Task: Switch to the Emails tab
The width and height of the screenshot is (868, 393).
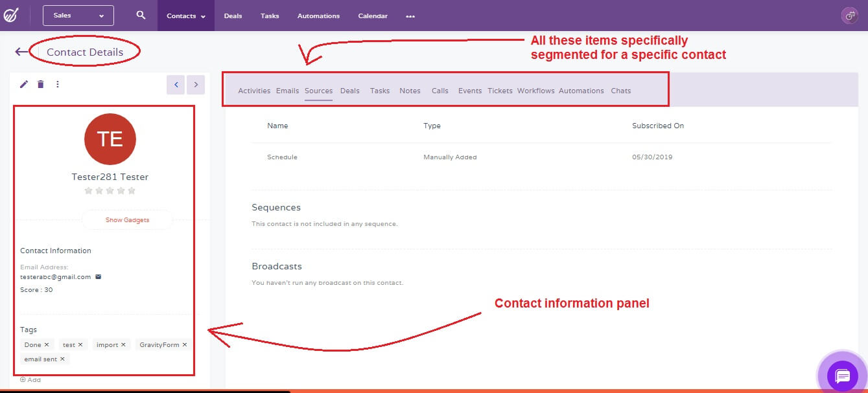Action: click(287, 91)
